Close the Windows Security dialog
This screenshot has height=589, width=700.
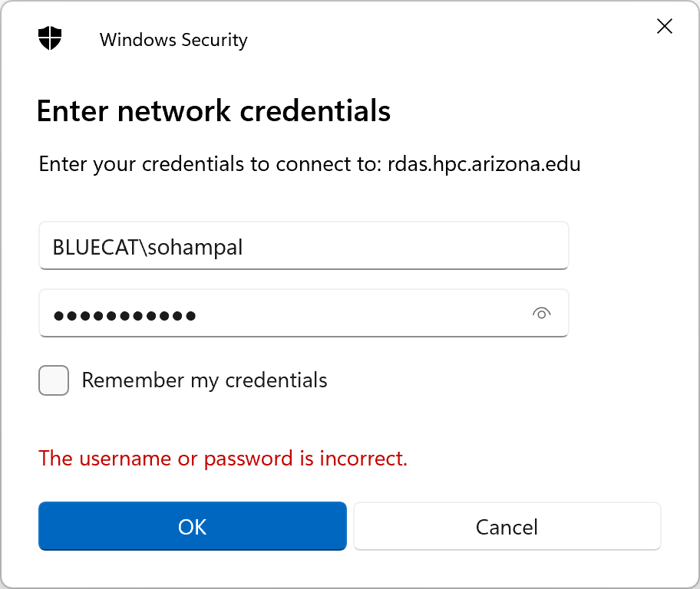coord(664,26)
